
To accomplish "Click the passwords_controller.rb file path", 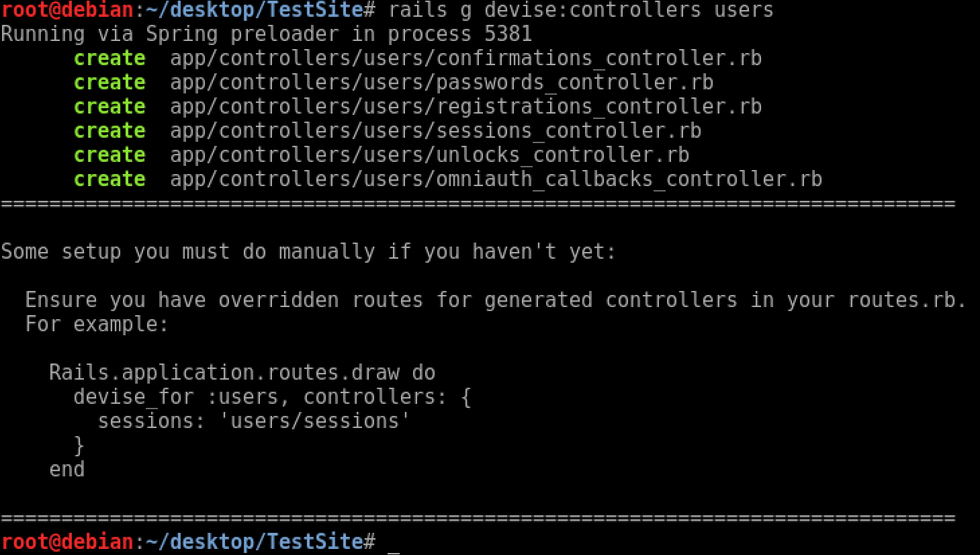I will pyautogui.click(x=441, y=83).
